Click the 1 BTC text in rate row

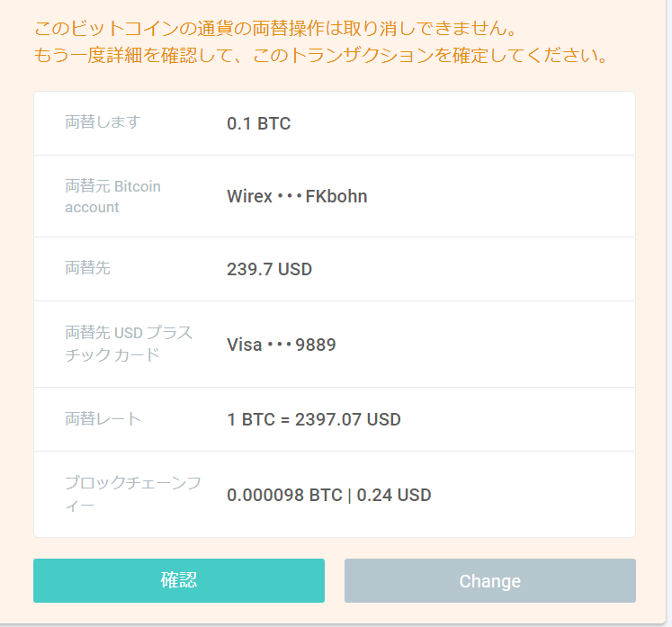click(x=251, y=419)
